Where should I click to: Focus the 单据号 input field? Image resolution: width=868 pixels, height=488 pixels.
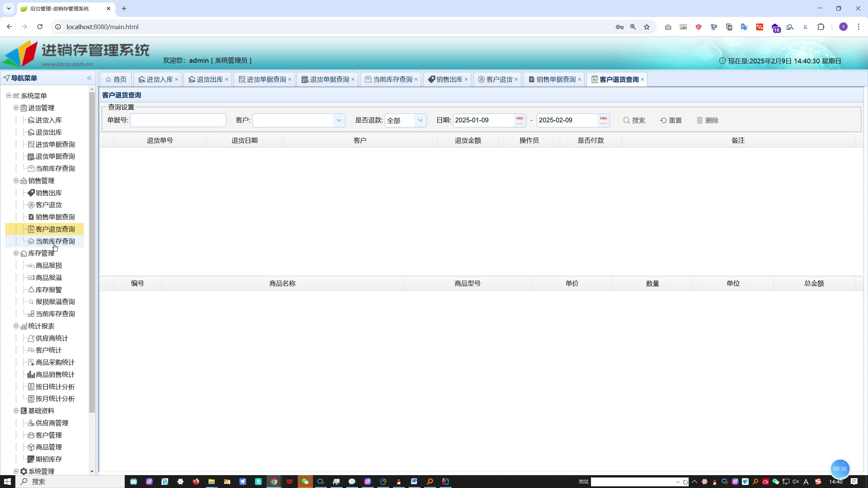point(178,120)
